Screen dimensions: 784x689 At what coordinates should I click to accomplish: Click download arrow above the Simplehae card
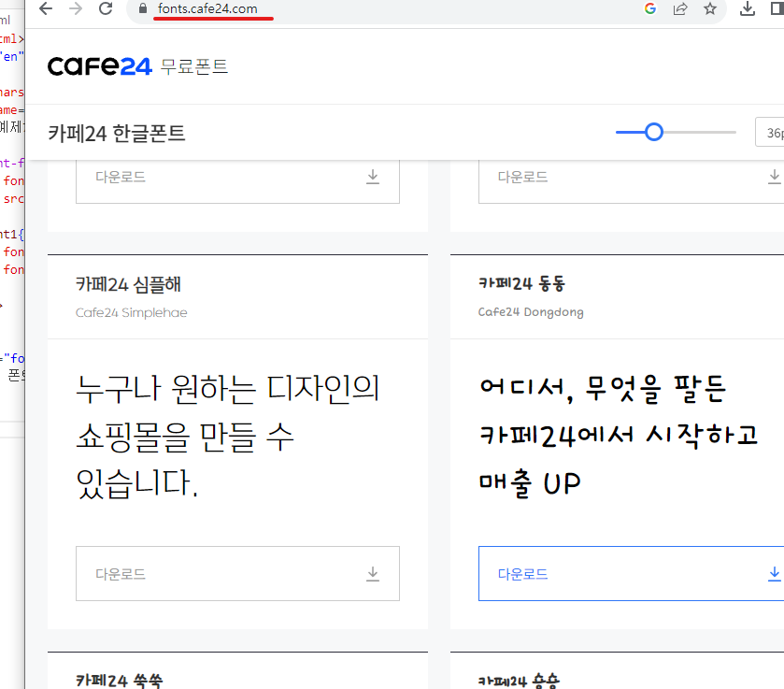click(373, 177)
